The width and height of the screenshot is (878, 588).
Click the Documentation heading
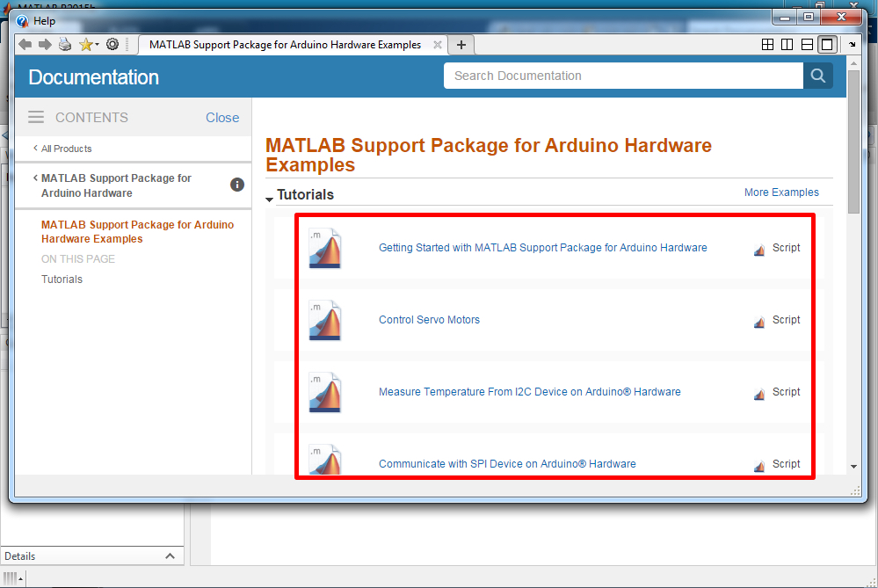(93, 77)
